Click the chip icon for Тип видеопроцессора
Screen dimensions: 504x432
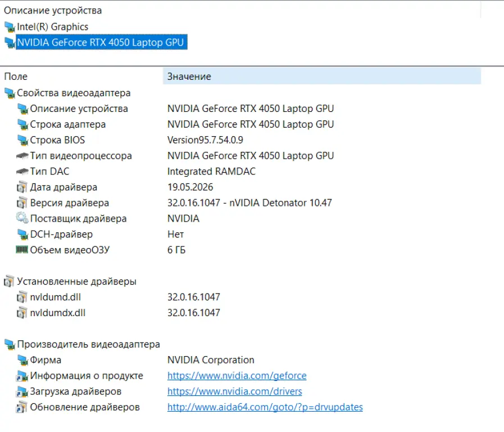pyautogui.click(x=22, y=156)
